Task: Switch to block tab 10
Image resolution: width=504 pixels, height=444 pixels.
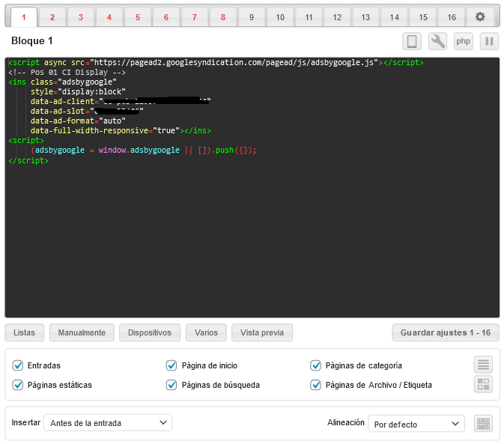Action: tap(280, 17)
